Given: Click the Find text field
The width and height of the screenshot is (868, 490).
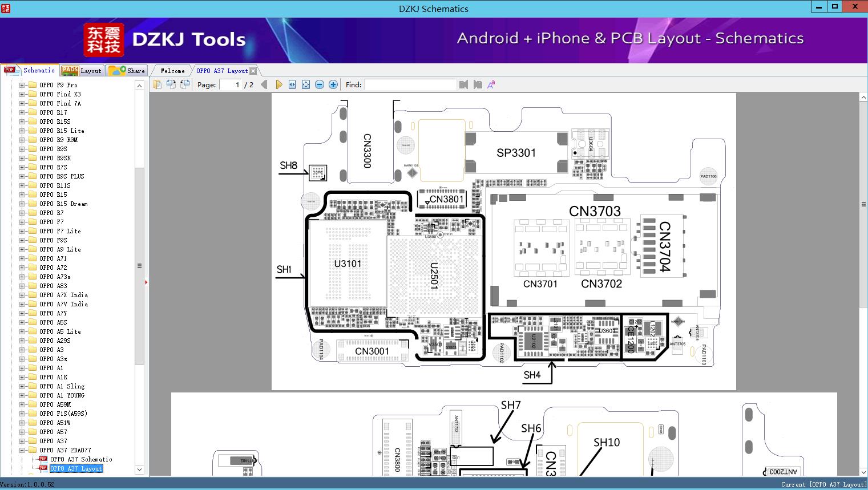Looking at the screenshot, I should point(410,84).
